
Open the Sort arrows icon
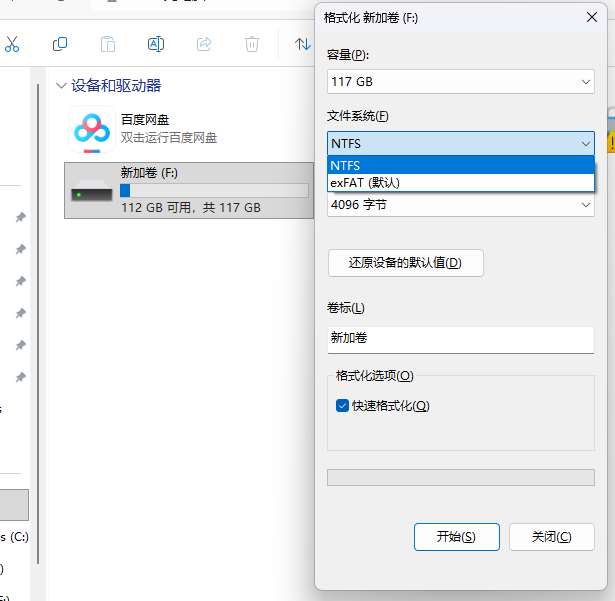tap(302, 44)
